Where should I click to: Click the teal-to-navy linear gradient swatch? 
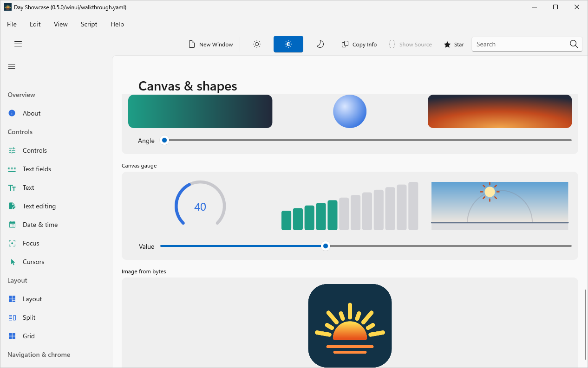(200, 111)
